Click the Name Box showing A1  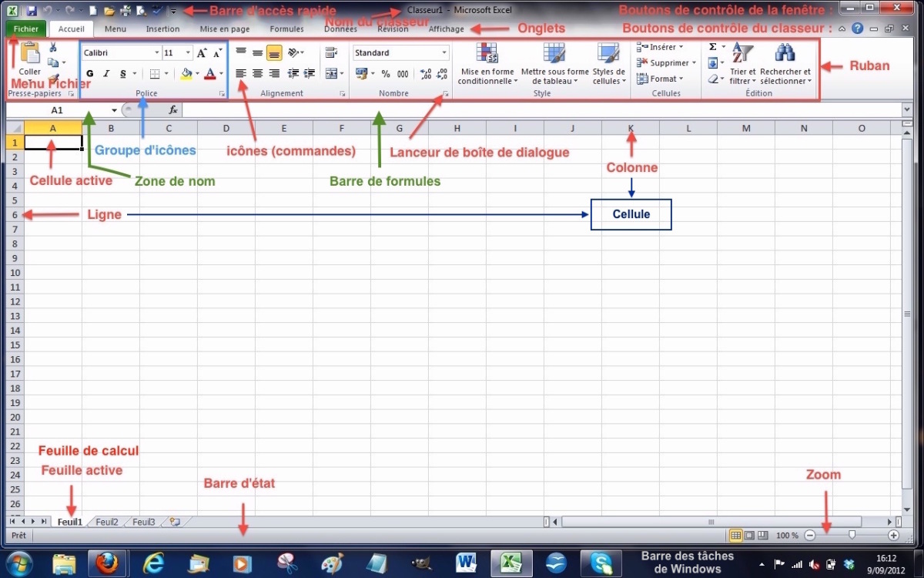tap(62, 110)
